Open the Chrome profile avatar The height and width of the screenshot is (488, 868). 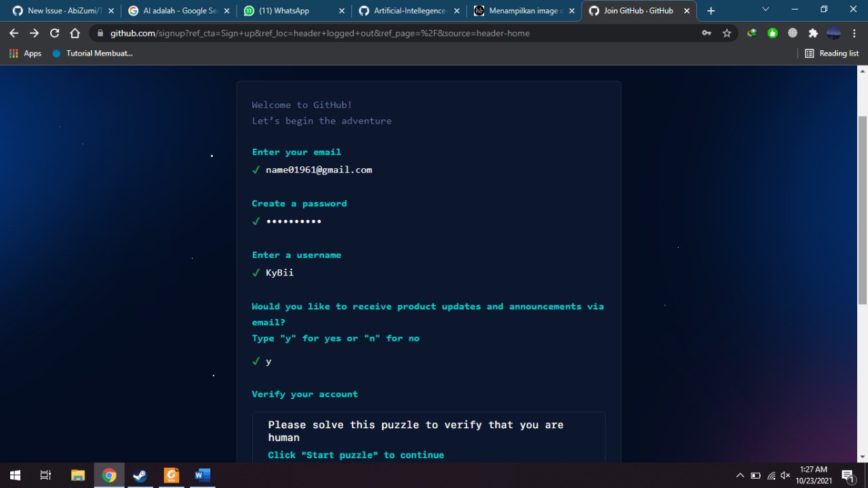[833, 33]
